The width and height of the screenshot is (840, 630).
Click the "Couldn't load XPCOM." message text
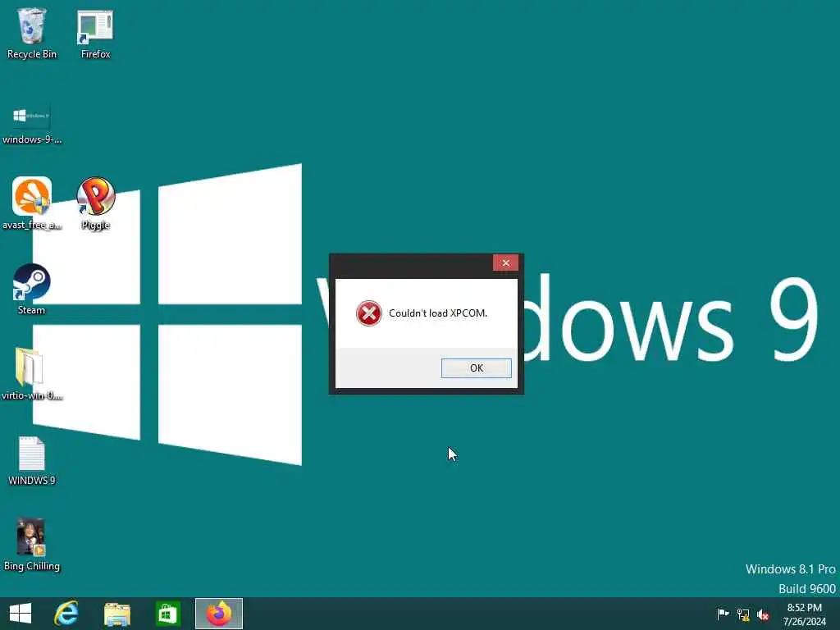tap(438, 313)
